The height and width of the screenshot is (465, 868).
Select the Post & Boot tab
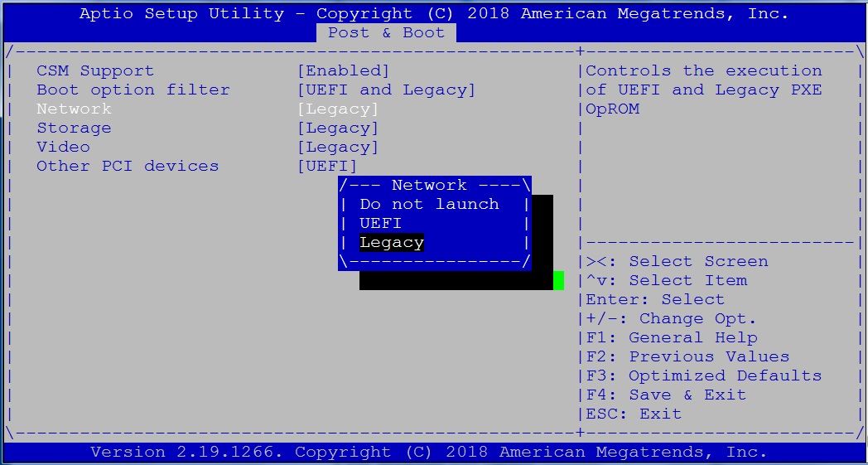coord(386,33)
